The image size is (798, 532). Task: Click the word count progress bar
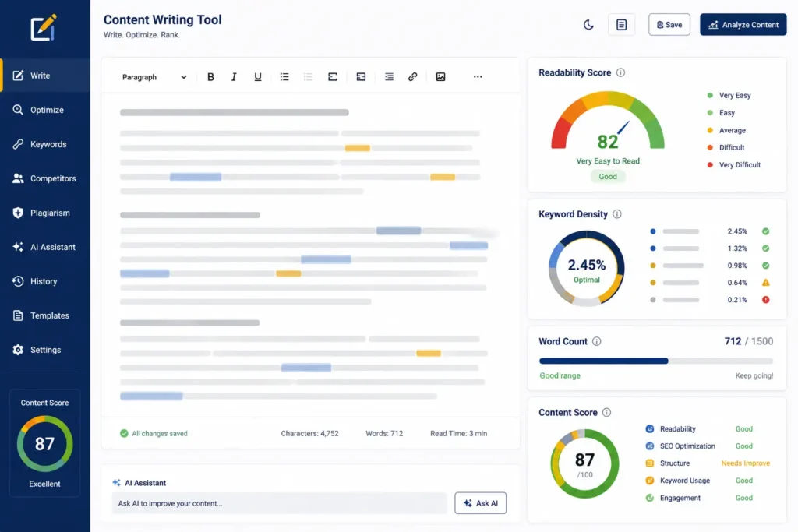(656, 361)
